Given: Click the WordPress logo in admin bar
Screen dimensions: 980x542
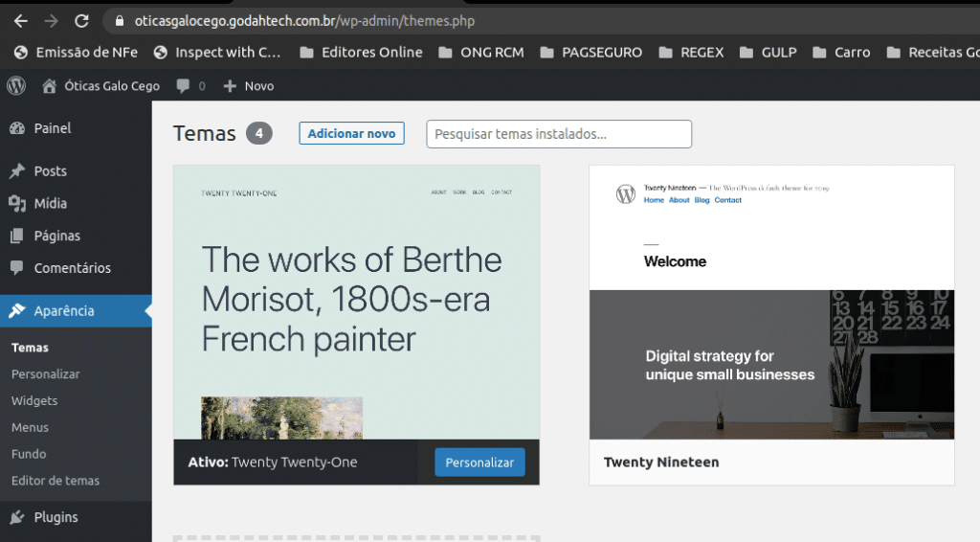Looking at the screenshot, I should [16, 85].
